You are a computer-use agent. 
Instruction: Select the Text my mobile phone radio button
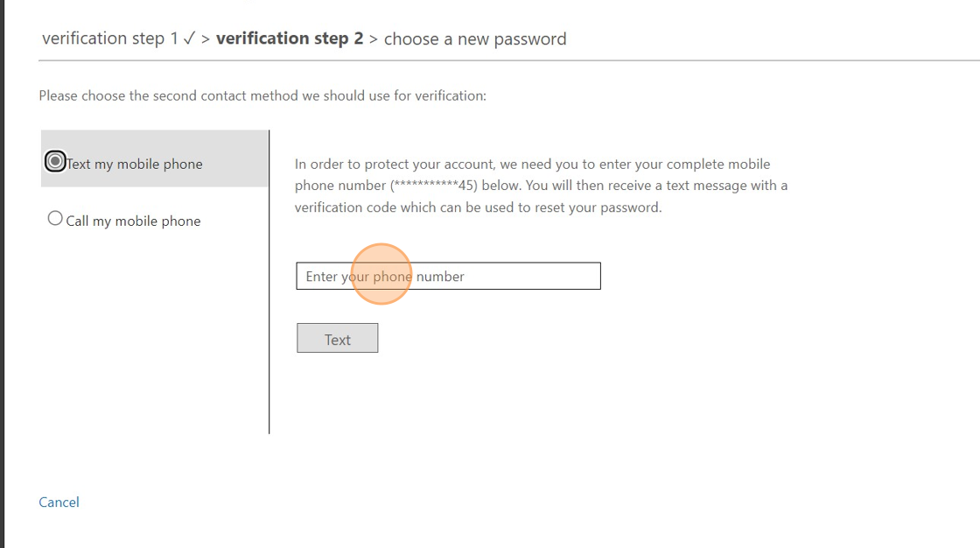pyautogui.click(x=55, y=162)
